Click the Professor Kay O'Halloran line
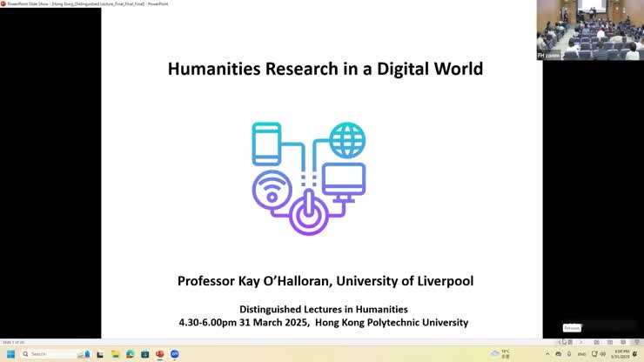Screen dimensions: 644x362 tap(325, 281)
